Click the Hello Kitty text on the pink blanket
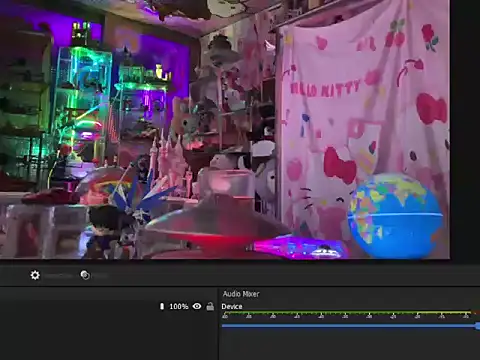Image resolution: width=480 pixels, height=360 pixels. tap(325, 88)
